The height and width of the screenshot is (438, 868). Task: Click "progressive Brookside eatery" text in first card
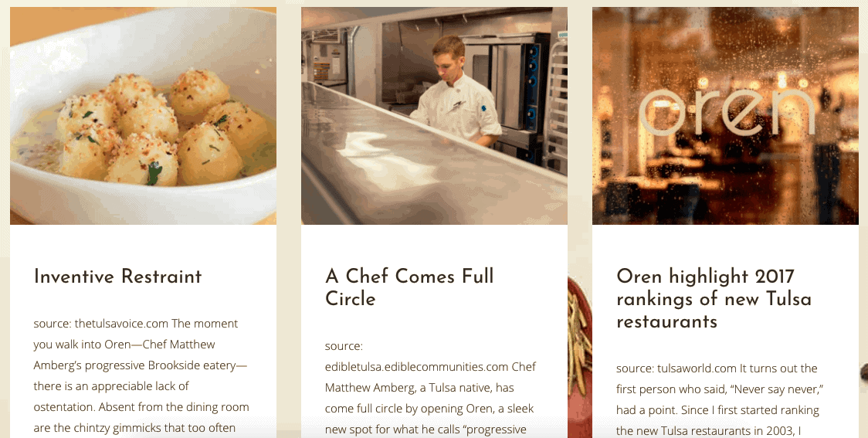pos(140,365)
